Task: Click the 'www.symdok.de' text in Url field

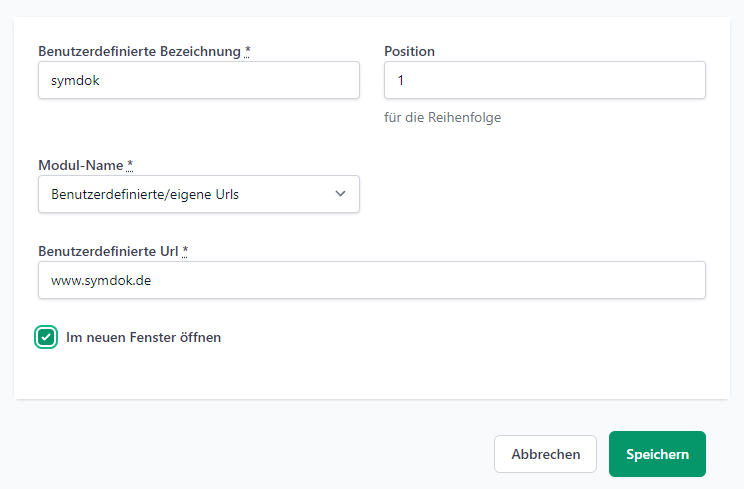Action: tap(101, 280)
